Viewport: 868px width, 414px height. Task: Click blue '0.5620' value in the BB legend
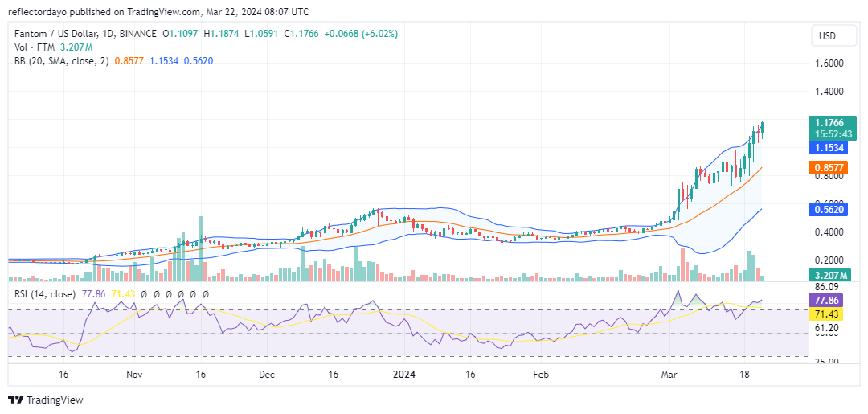click(199, 61)
